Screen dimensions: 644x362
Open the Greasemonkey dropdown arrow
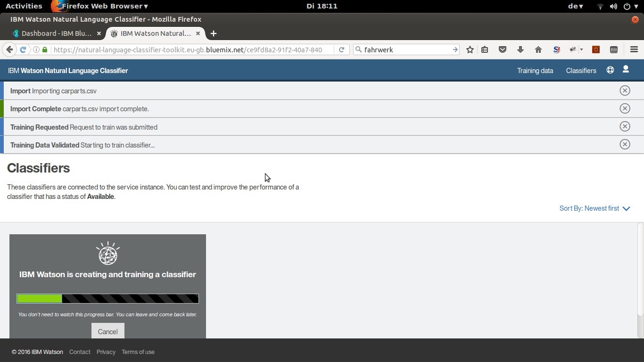[x=581, y=49]
